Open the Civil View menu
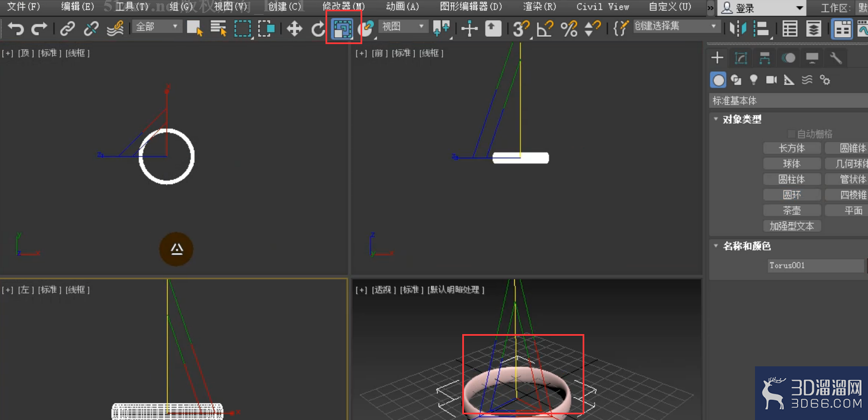The width and height of the screenshot is (868, 420). point(602,7)
